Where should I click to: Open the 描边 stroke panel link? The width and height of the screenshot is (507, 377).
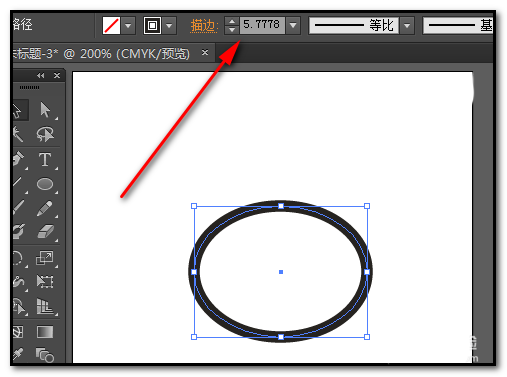pyautogui.click(x=204, y=26)
